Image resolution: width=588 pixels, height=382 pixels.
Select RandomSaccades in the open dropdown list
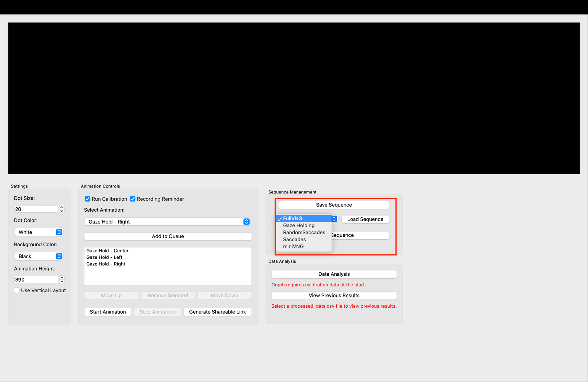pos(304,232)
